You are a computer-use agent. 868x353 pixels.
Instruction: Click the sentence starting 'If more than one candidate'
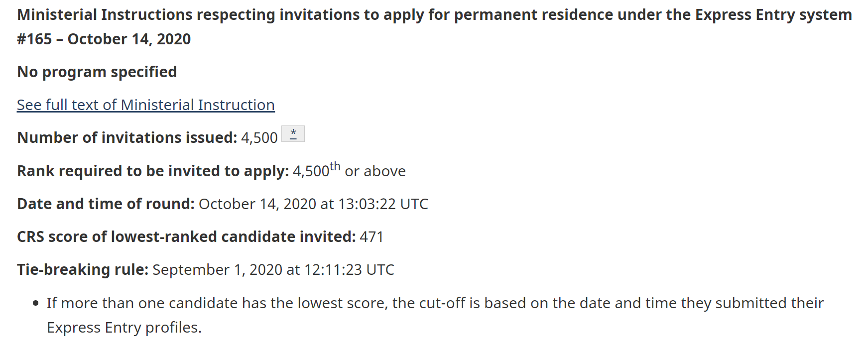tap(435, 303)
